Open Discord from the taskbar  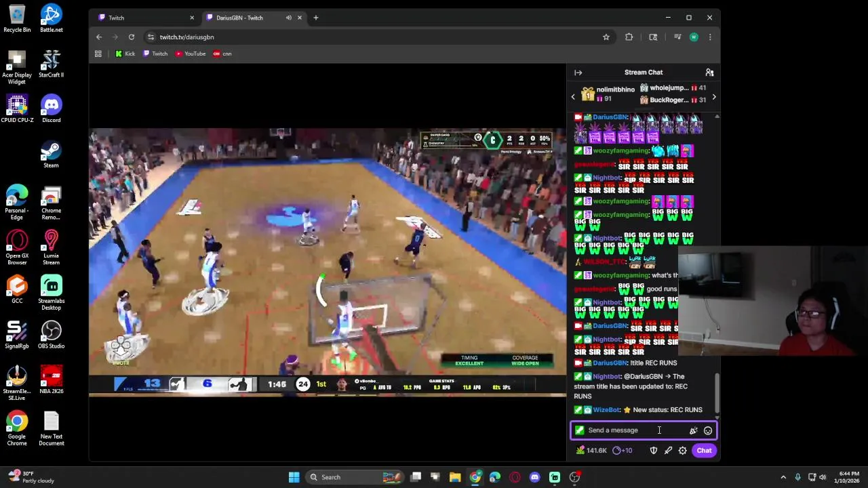point(534,477)
